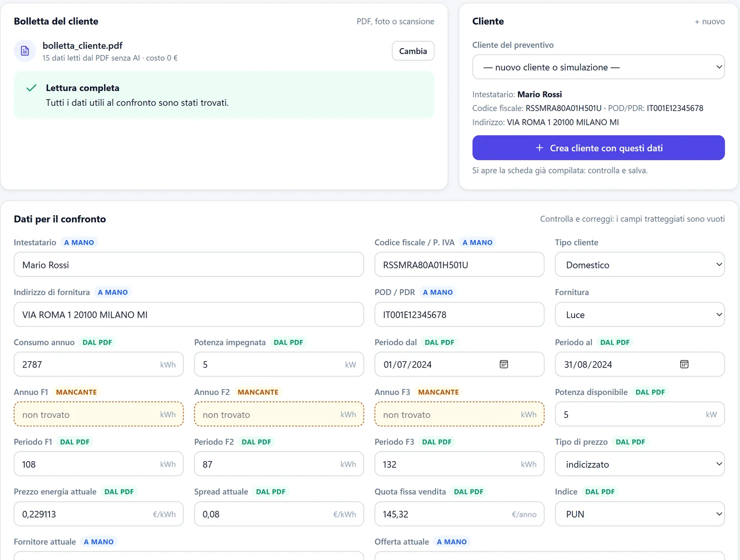Select the Consumo annuo field
Screen dimensions: 740x560
point(98,364)
